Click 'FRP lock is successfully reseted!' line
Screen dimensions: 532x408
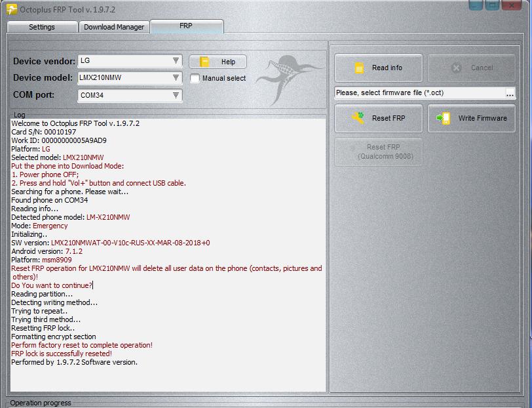(x=62, y=354)
